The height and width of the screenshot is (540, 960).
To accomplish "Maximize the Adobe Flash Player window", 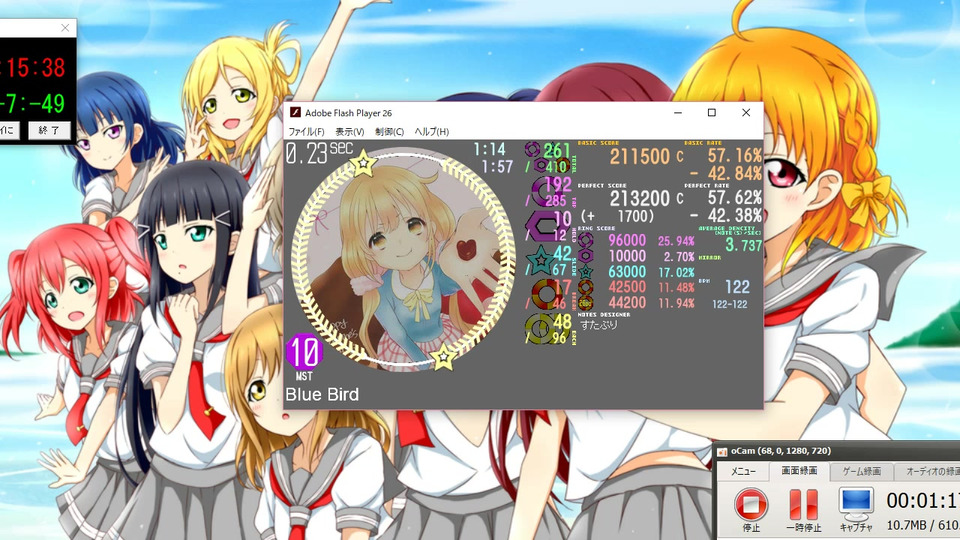I will pos(711,113).
